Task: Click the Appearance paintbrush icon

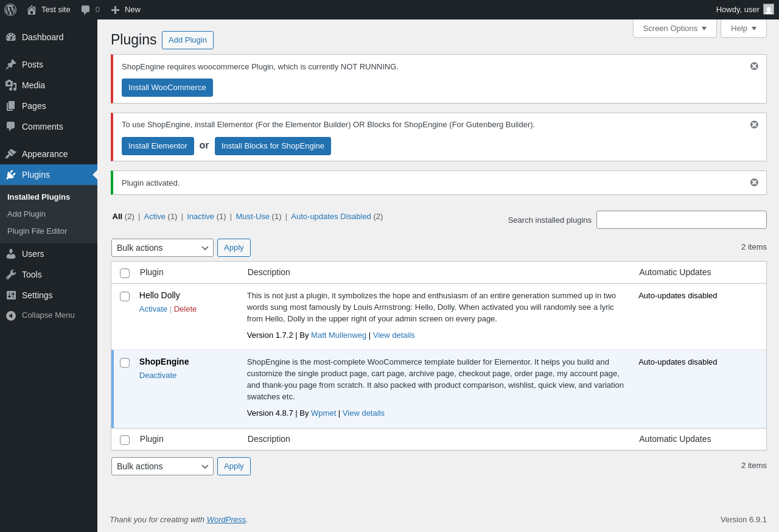Action: click(x=11, y=154)
